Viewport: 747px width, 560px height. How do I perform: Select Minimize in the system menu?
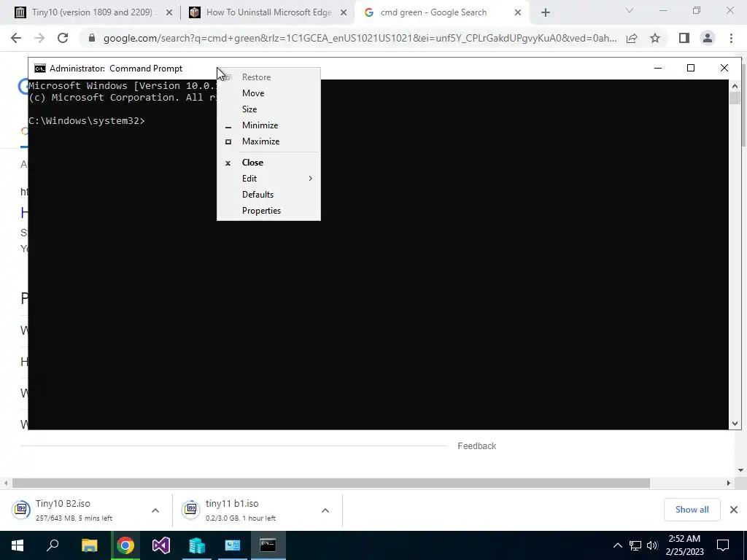point(268,125)
